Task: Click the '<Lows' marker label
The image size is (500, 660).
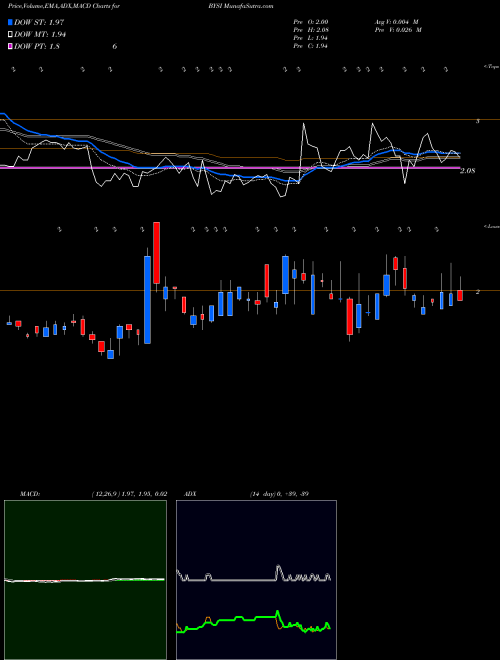Action: click(491, 226)
